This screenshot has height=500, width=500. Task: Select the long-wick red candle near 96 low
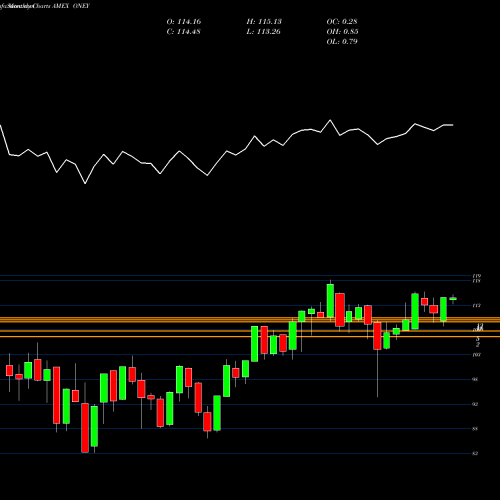tap(377, 336)
